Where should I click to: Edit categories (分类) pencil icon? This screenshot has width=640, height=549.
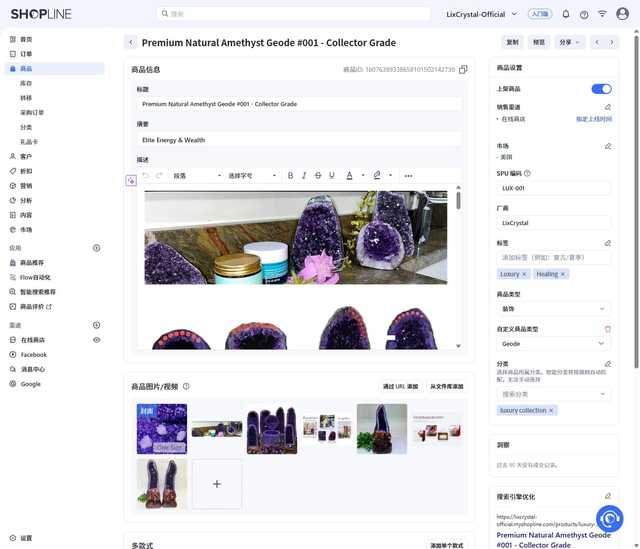pyautogui.click(x=608, y=364)
